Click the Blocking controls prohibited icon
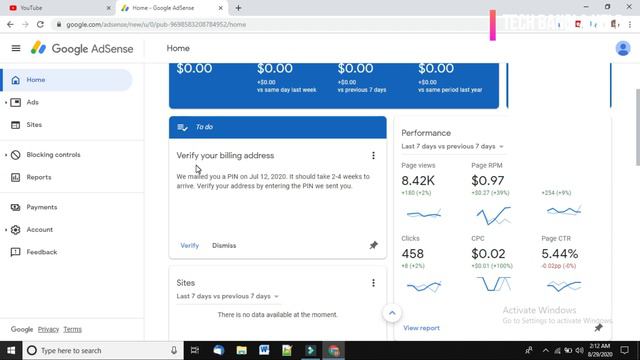640x360 pixels. [16, 155]
